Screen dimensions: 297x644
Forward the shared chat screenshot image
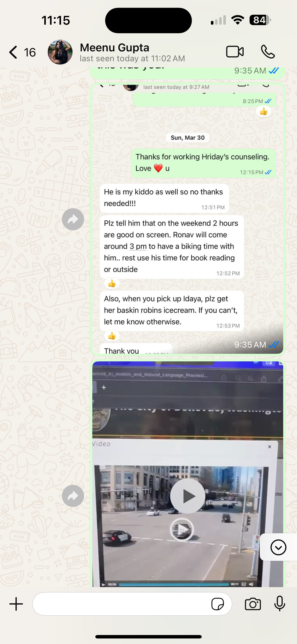coord(73,219)
